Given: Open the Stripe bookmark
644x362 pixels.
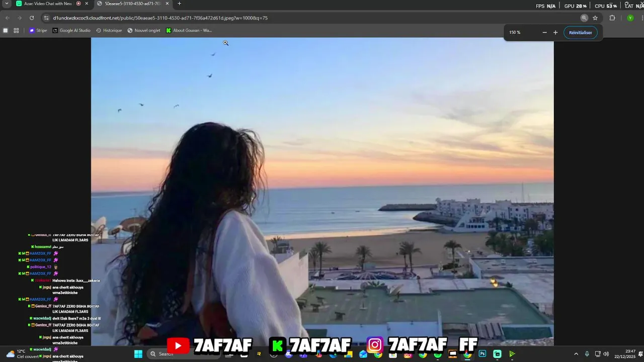Looking at the screenshot, I should 38,31.
